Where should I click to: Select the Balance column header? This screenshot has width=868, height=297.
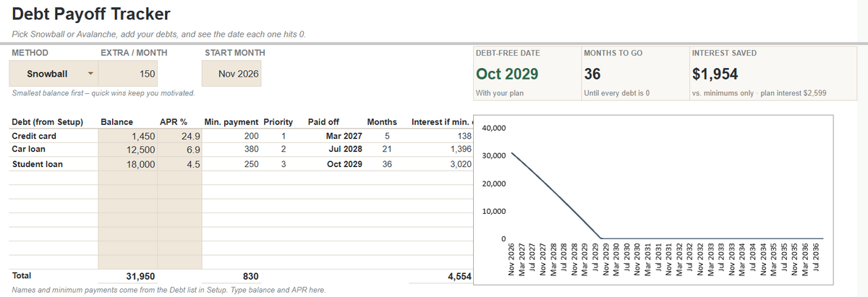click(x=116, y=122)
